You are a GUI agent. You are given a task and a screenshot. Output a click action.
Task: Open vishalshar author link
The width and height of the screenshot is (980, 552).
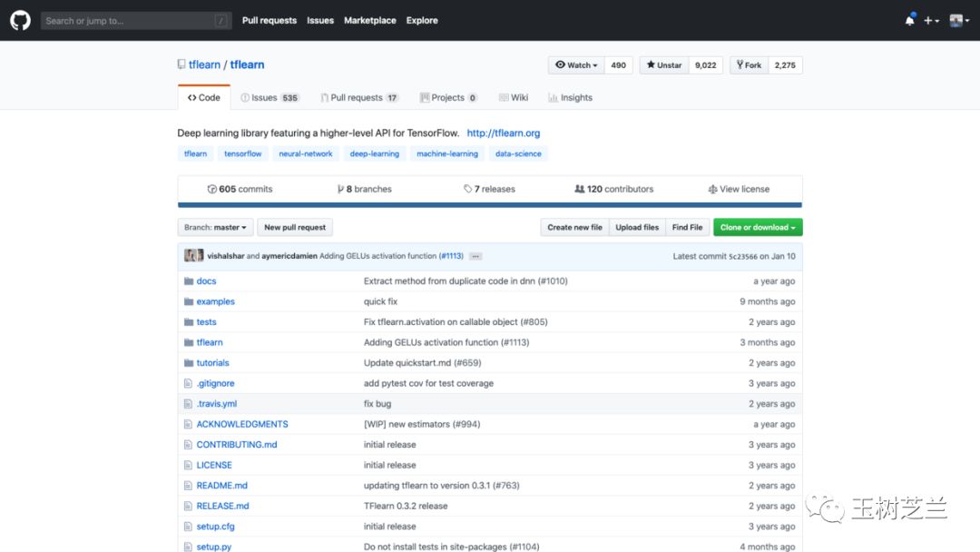226,256
